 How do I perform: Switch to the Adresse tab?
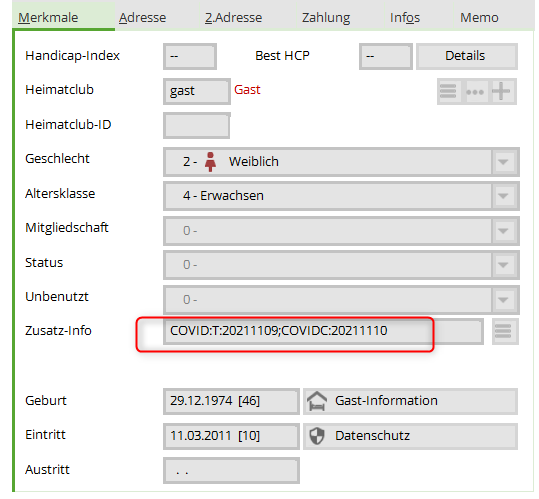coord(143,18)
